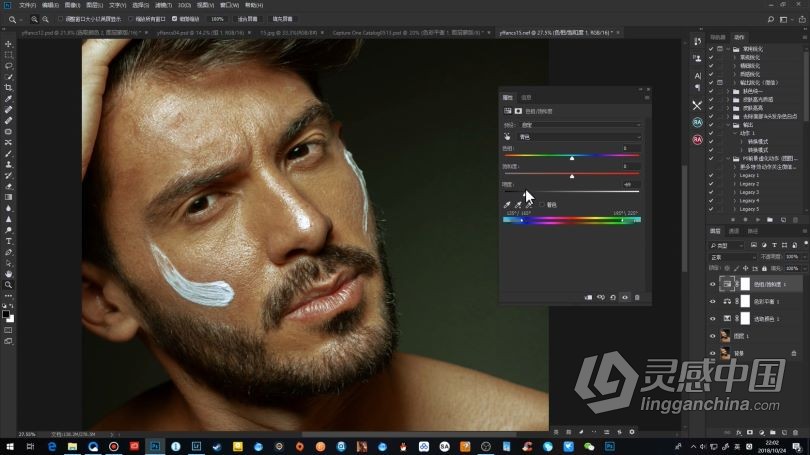810x455 pixels.
Task: Hide the Hue/Saturation 1 layer
Action: (x=713, y=284)
